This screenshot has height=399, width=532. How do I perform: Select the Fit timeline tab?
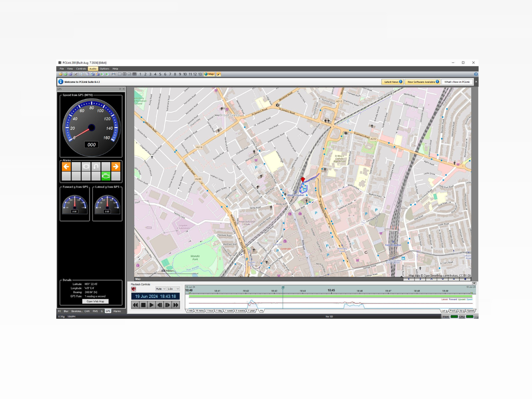point(262,311)
